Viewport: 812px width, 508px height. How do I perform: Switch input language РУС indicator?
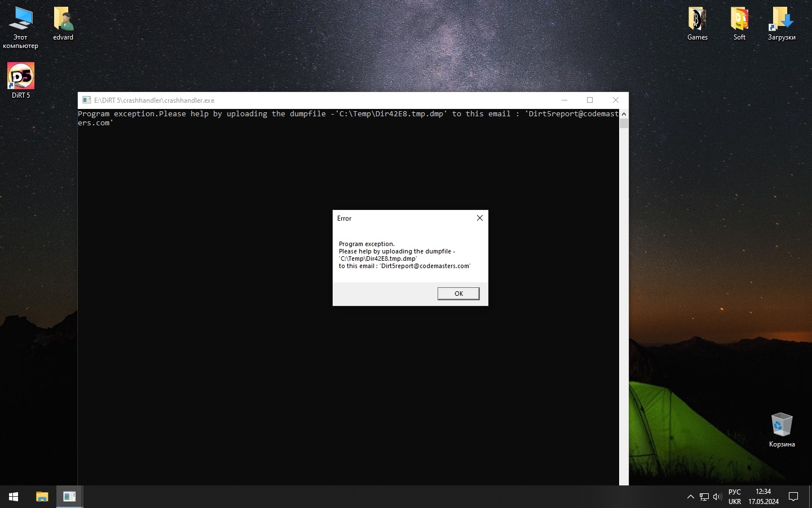click(735, 497)
